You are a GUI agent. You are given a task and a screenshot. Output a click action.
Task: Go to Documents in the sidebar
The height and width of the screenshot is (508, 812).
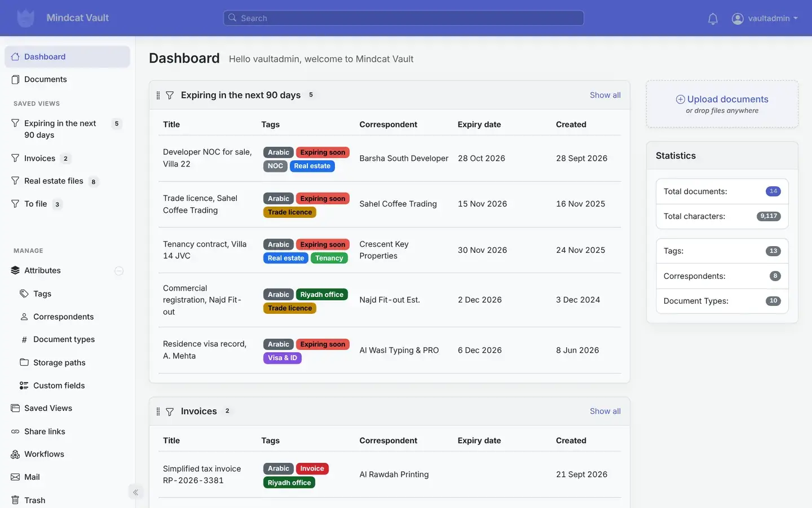pyautogui.click(x=67, y=80)
